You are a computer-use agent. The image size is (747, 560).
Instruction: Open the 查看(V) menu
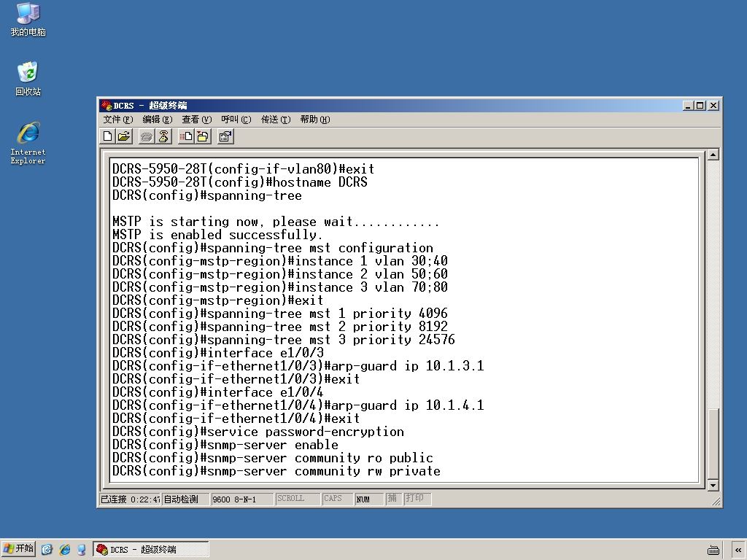pos(197,119)
